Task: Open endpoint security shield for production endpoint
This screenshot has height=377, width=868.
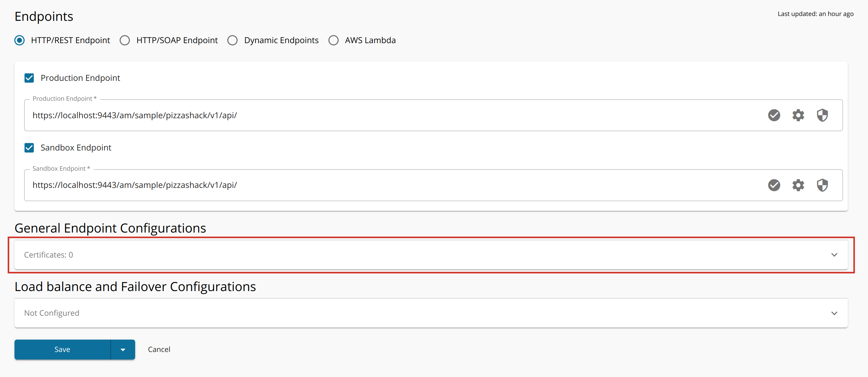Action: [822, 115]
